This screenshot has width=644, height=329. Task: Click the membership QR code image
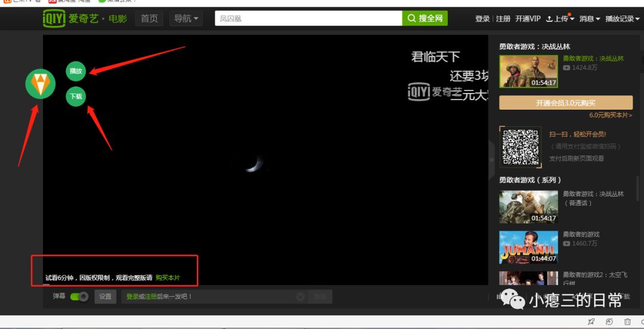coord(521,147)
